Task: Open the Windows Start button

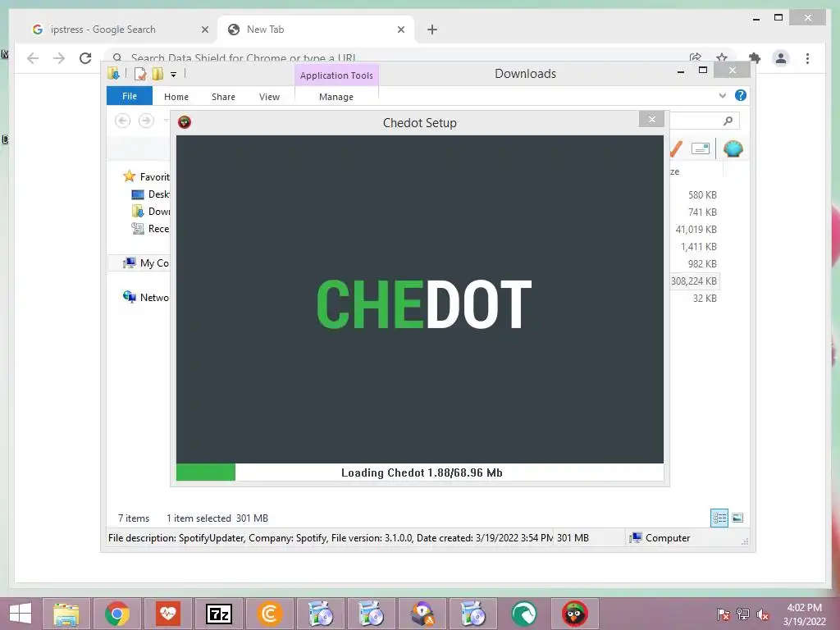Action: click(21, 614)
